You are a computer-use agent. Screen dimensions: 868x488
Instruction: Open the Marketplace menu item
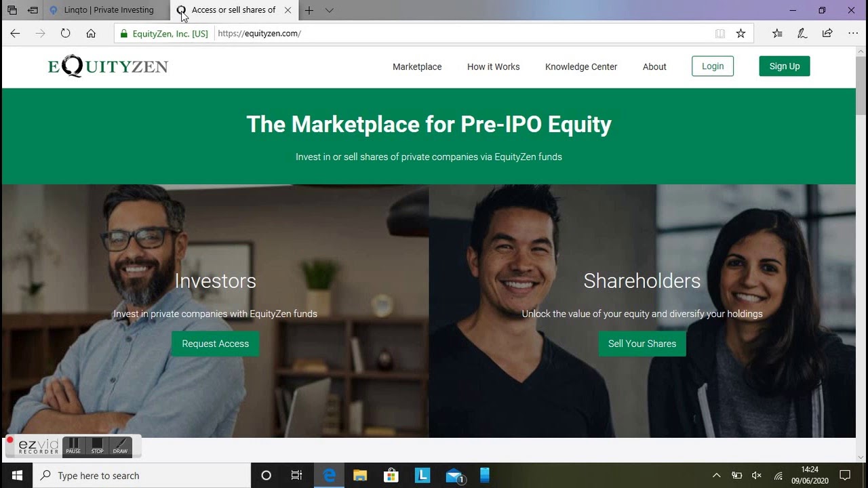point(417,66)
